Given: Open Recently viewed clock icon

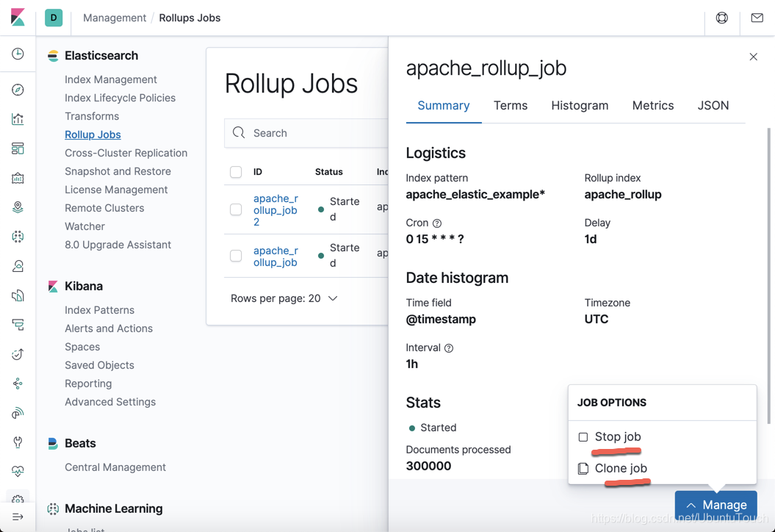Looking at the screenshot, I should (x=18, y=54).
